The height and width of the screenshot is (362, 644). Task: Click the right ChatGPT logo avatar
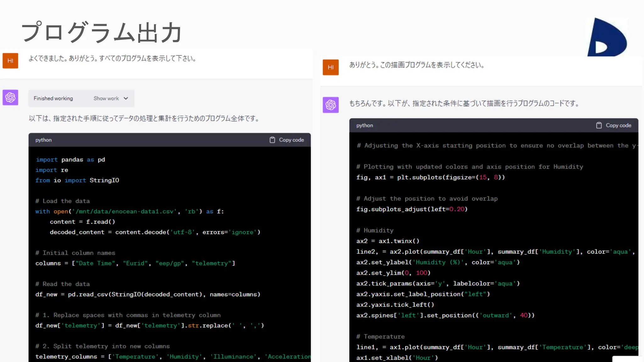point(330,105)
